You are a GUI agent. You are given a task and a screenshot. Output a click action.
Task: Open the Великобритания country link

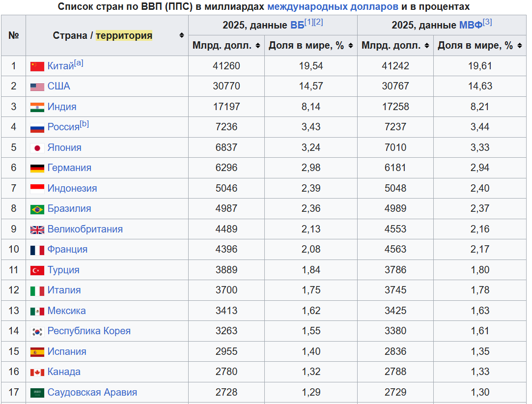point(85,229)
